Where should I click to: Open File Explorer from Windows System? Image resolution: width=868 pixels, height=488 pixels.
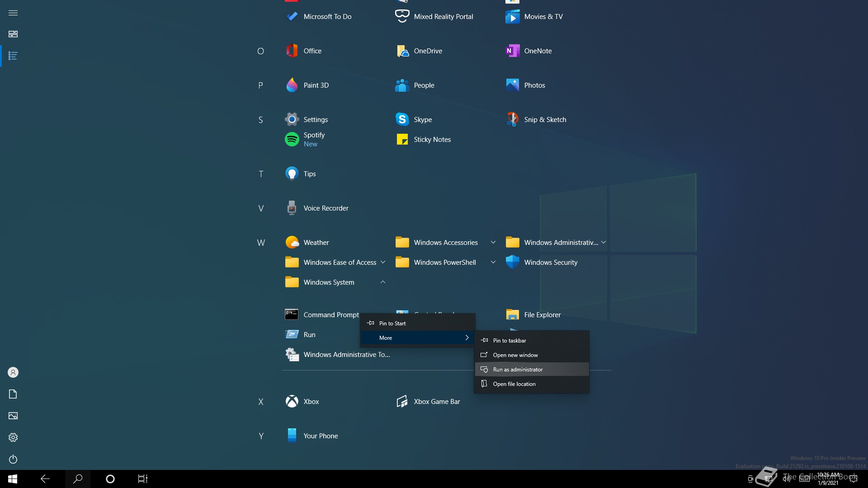click(x=533, y=315)
